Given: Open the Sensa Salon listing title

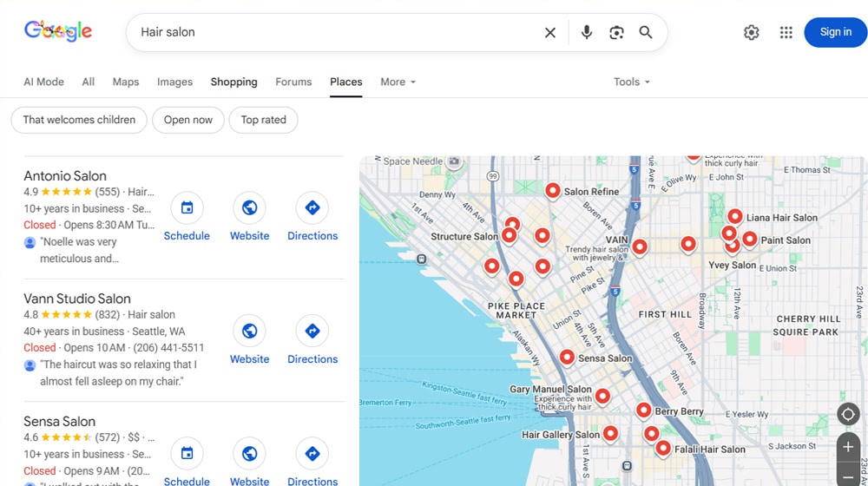Looking at the screenshot, I should coord(59,422).
